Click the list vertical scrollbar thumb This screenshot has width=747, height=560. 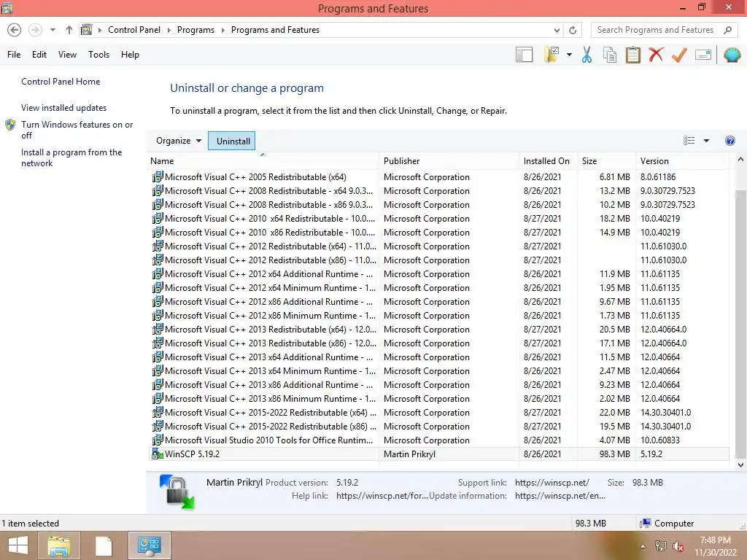(740, 324)
